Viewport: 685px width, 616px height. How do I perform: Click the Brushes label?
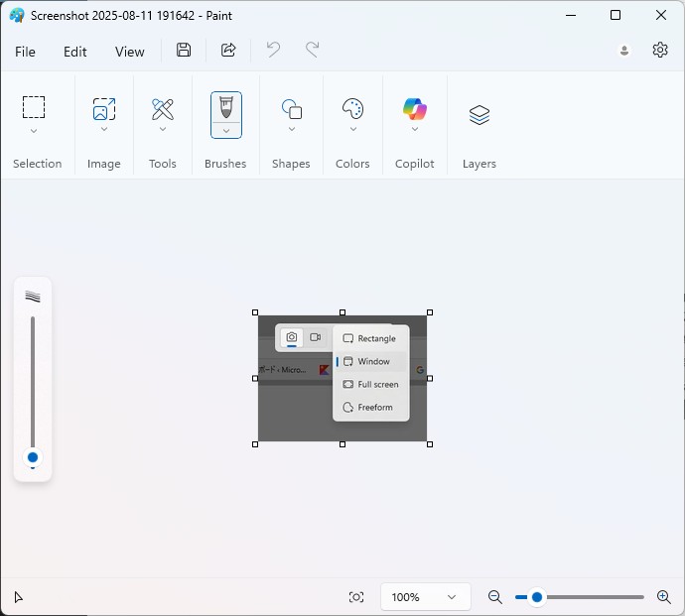coord(225,164)
